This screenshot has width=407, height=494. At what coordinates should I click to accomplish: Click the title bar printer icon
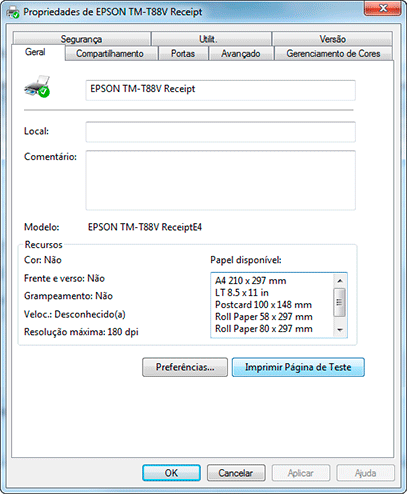[x=13, y=12]
